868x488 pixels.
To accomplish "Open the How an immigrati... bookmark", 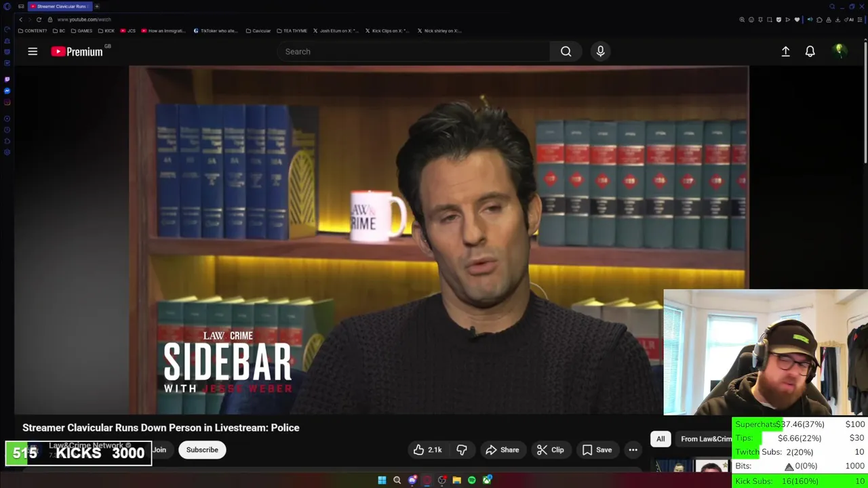I will click(162, 30).
